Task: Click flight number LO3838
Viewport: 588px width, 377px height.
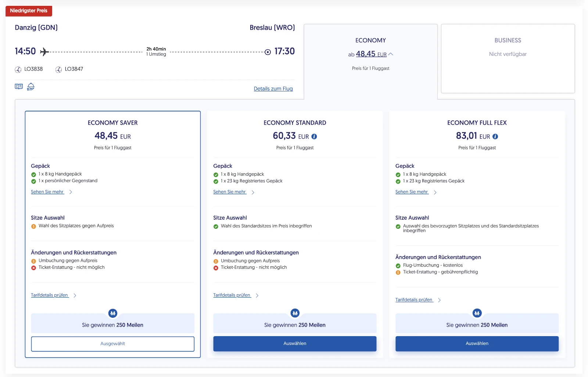Action: [x=33, y=69]
